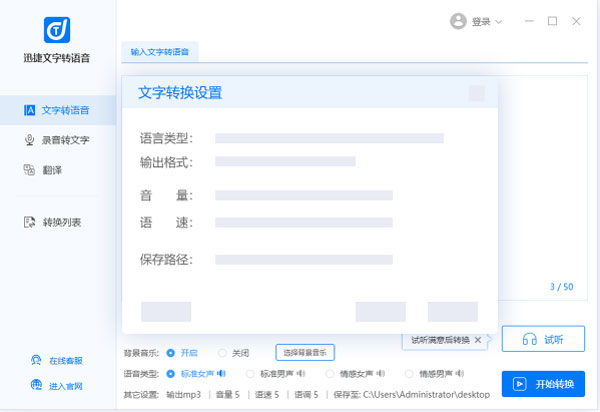The height and width of the screenshot is (412, 600).
Task: Open 文字转语音 in the sidebar
Action: point(57,110)
